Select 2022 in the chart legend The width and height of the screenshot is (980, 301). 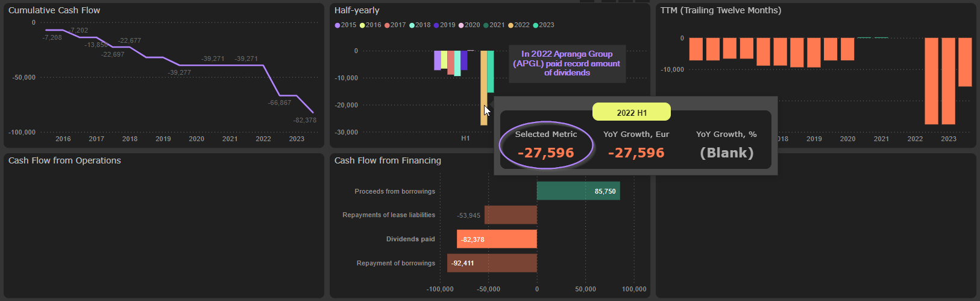pyautogui.click(x=510, y=25)
